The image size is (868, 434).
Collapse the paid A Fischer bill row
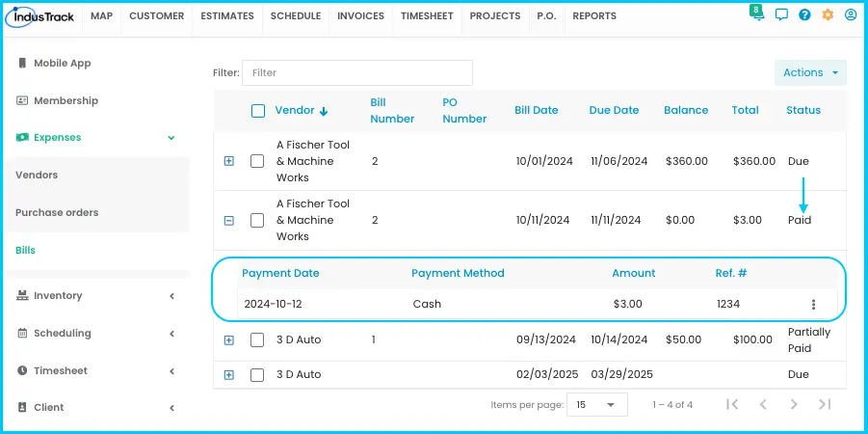pyautogui.click(x=228, y=221)
